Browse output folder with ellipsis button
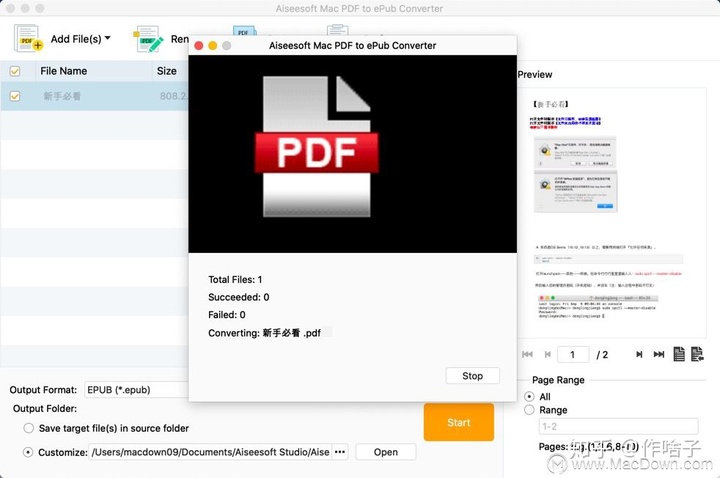Screen dimensions: 720x478 pyautogui.click(x=340, y=452)
